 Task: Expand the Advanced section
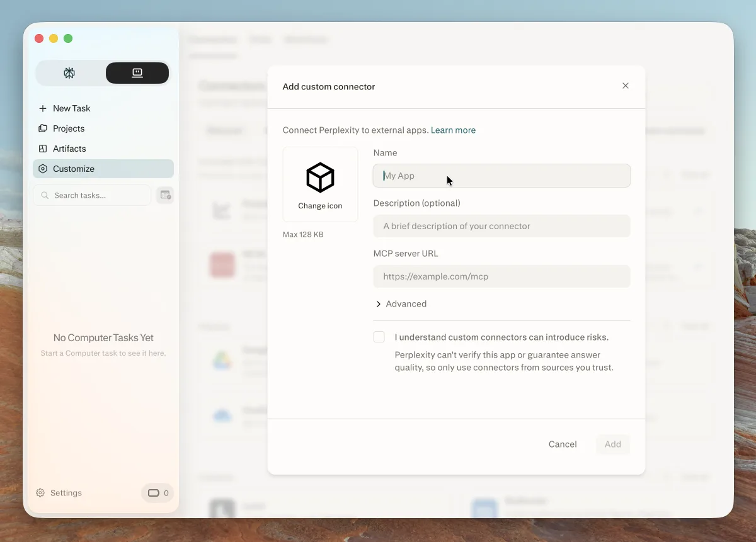coord(401,304)
